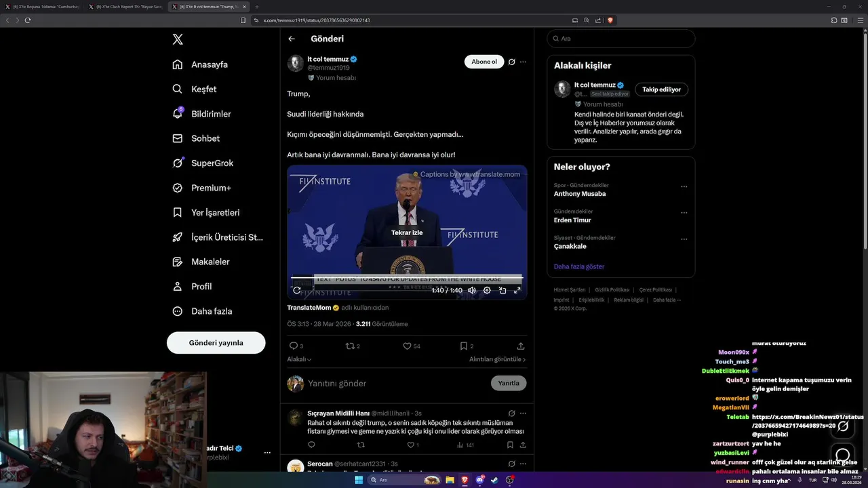This screenshot has width=868, height=488.
Task: Open the Alakalı reply sort dropdown
Action: click(299, 359)
